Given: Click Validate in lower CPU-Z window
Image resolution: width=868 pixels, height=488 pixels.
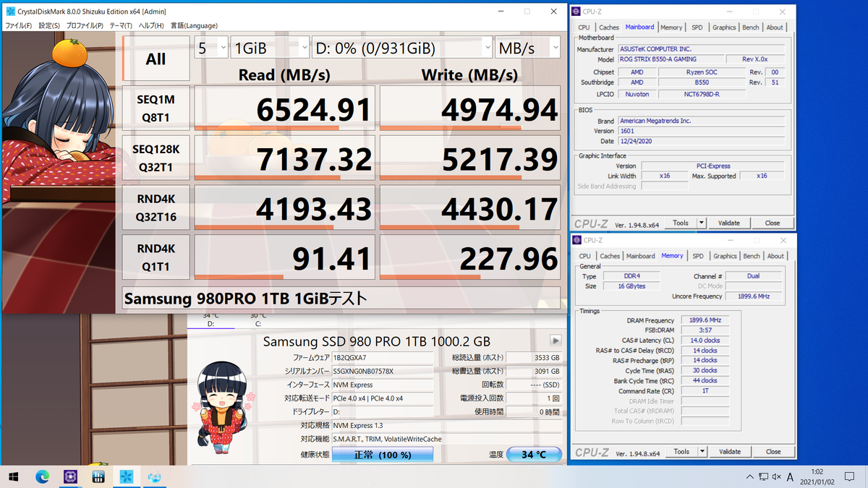Looking at the screenshot, I should tap(730, 451).
